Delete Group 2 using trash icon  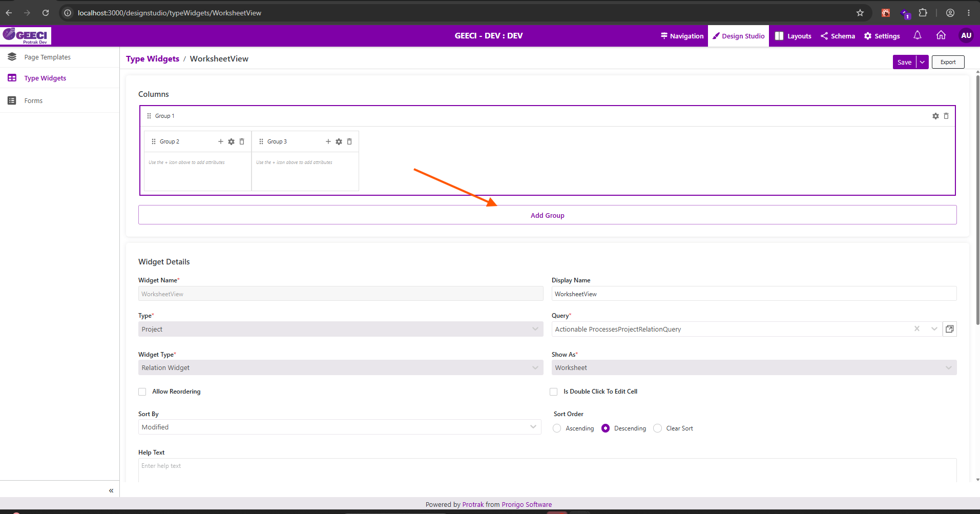tap(242, 141)
